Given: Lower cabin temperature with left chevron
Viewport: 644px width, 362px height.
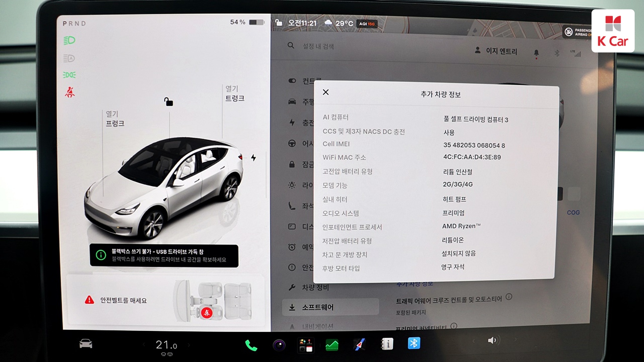Looking at the screenshot, I should coord(144,345).
